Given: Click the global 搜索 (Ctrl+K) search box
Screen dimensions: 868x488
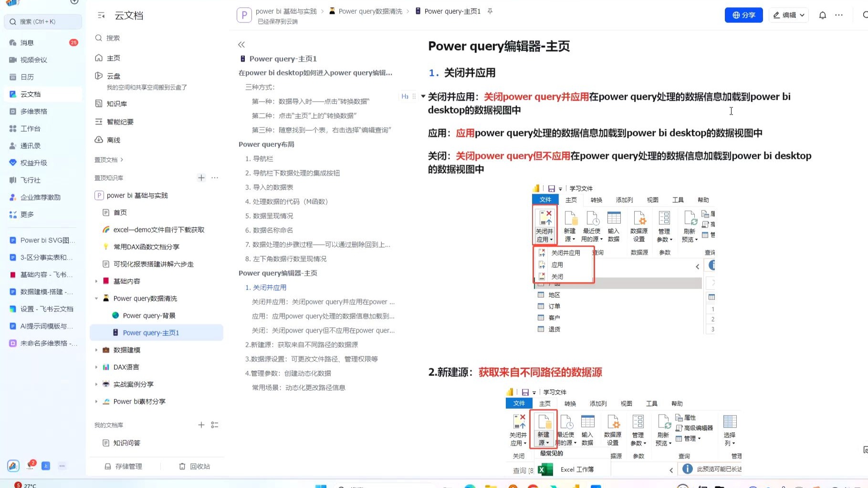Looking at the screenshot, I should tap(43, 21).
